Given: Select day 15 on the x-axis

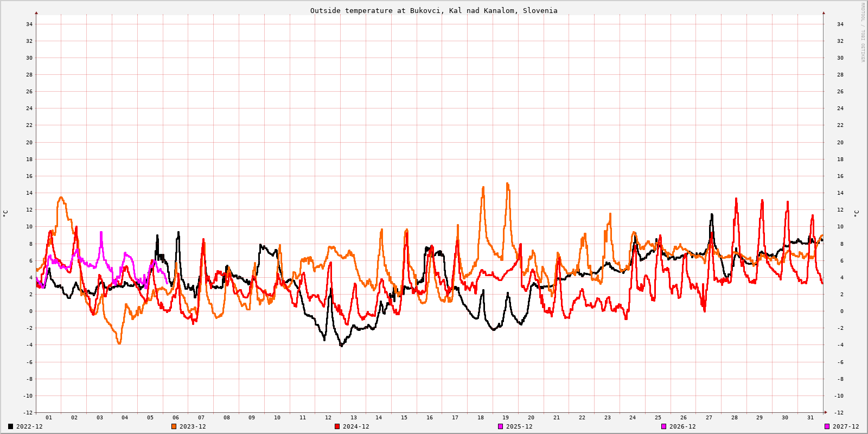Looking at the screenshot, I should point(404,418).
